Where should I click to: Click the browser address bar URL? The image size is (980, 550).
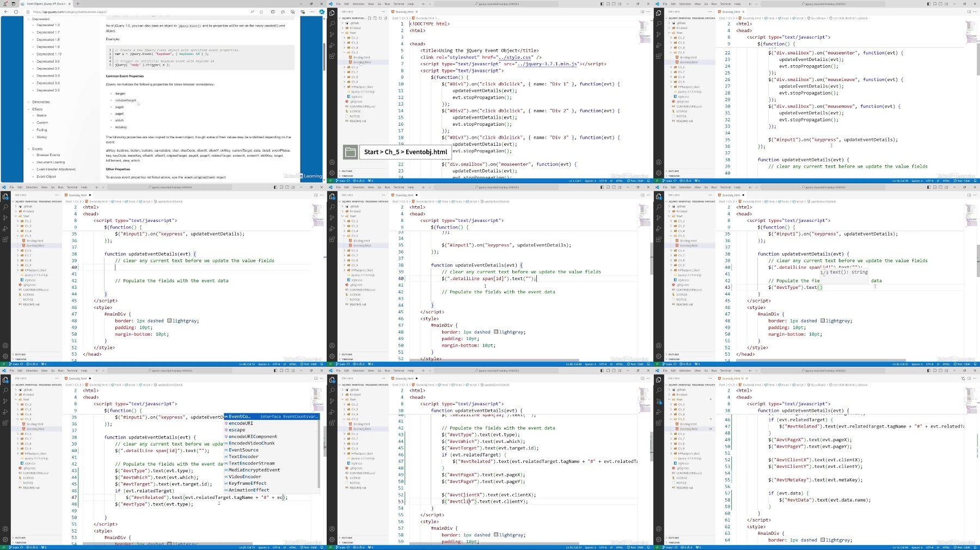(x=70, y=11)
